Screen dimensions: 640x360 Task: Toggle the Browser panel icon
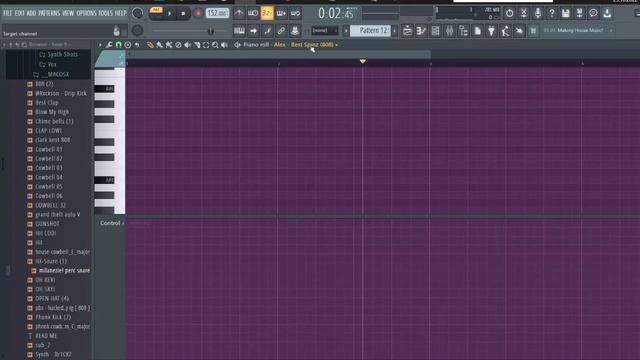pyautogui.click(x=463, y=31)
